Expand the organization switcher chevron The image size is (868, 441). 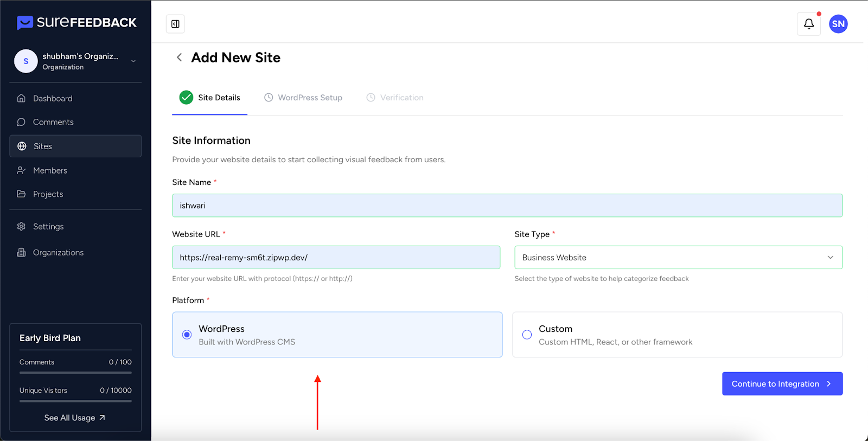(133, 61)
